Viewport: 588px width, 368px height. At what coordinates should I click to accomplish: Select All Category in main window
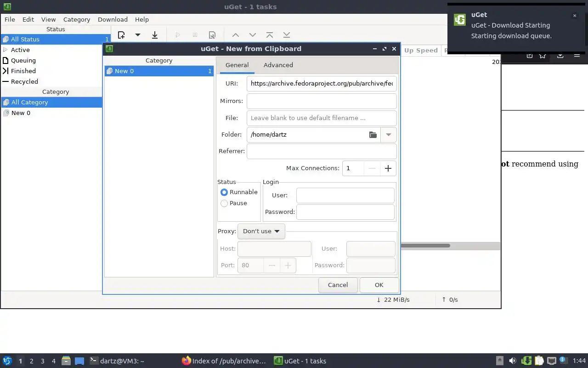51,102
